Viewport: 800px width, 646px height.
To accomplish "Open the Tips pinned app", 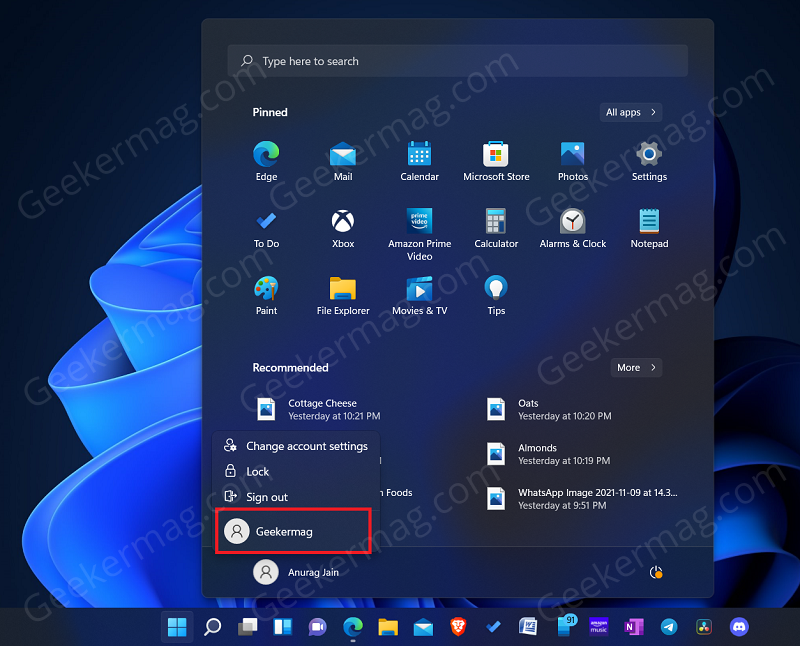I will 496,295.
